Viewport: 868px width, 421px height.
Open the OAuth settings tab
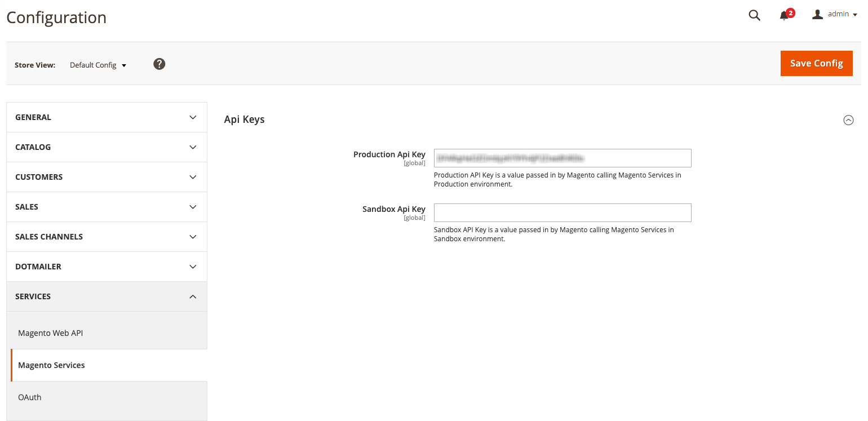pos(30,397)
